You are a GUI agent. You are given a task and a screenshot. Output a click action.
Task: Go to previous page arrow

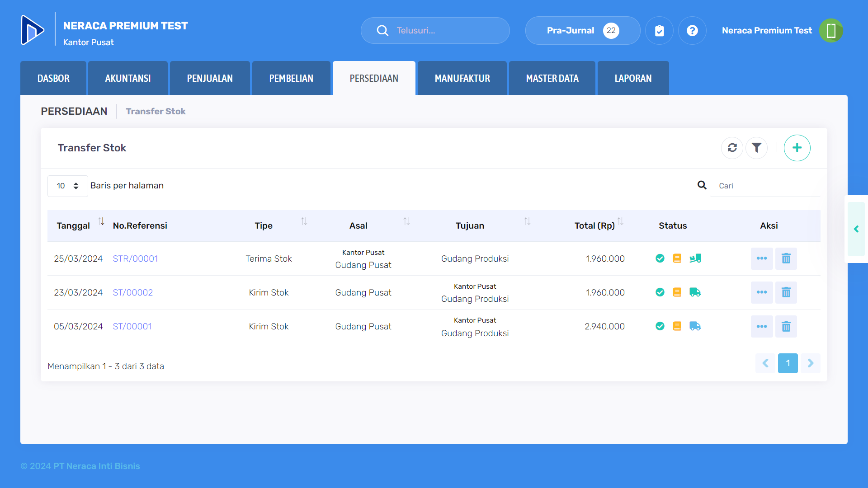[765, 363]
